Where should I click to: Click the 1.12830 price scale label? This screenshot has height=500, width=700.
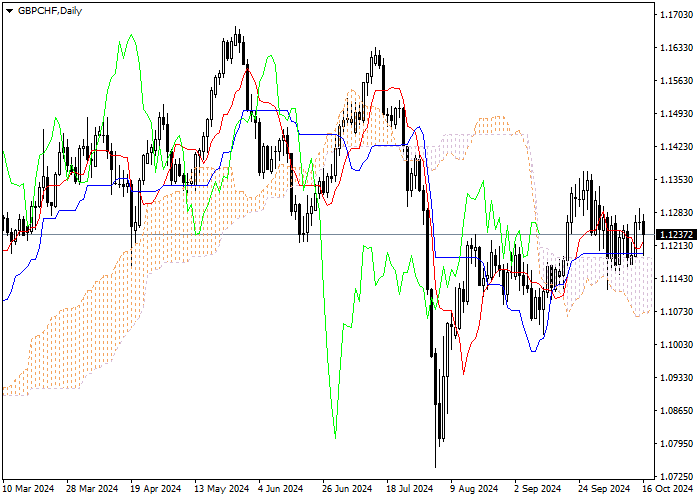(x=676, y=213)
